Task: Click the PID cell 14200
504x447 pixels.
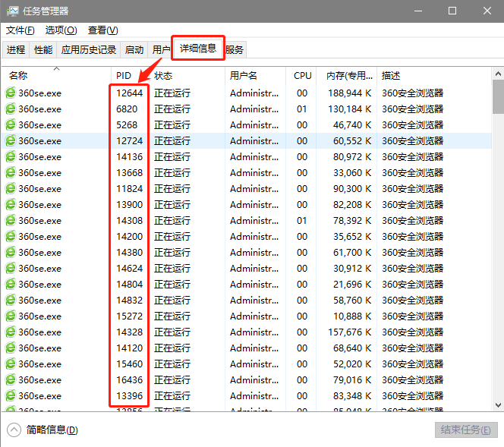Action: coord(129,237)
